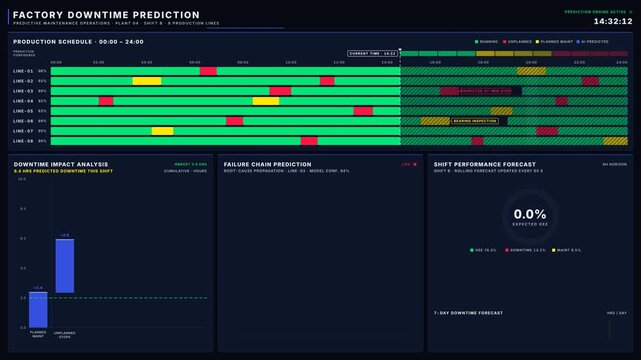Viewport: 641px width, 360px height.
Task: Click the Shift Performance Forecast heading
Action: [x=484, y=164]
